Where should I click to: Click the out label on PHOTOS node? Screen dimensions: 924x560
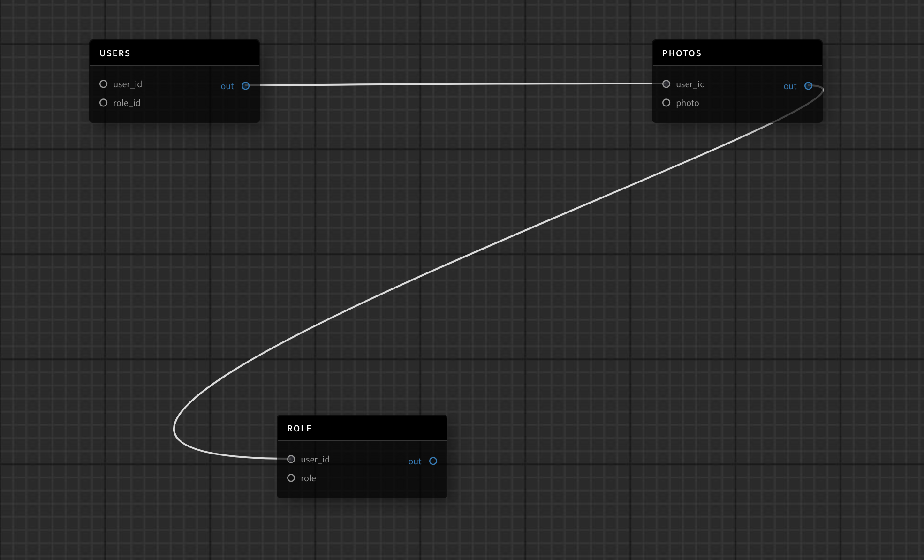pos(790,86)
